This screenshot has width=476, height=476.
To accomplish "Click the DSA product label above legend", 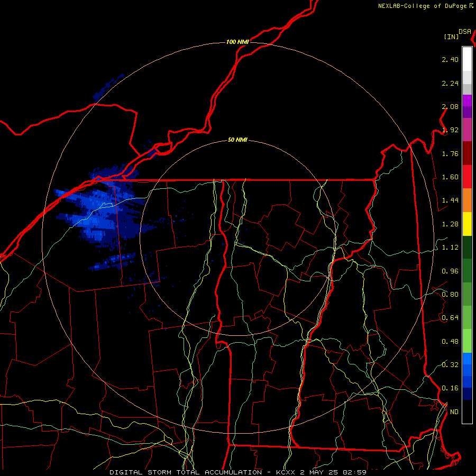I will click(x=465, y=32).
